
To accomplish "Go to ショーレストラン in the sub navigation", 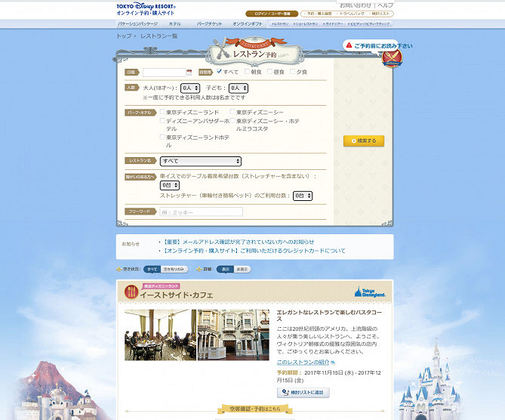I will tap(305, 24).
